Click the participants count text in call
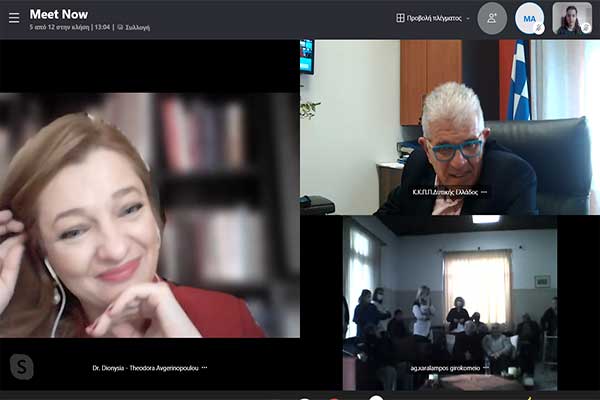The height and width of the screenshot is (400, 600). point(58,28)
